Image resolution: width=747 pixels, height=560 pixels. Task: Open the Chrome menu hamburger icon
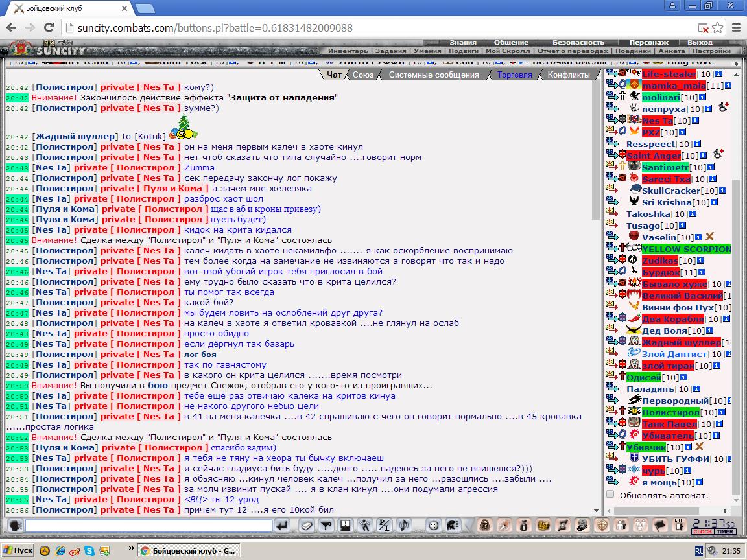click(735, 28)
